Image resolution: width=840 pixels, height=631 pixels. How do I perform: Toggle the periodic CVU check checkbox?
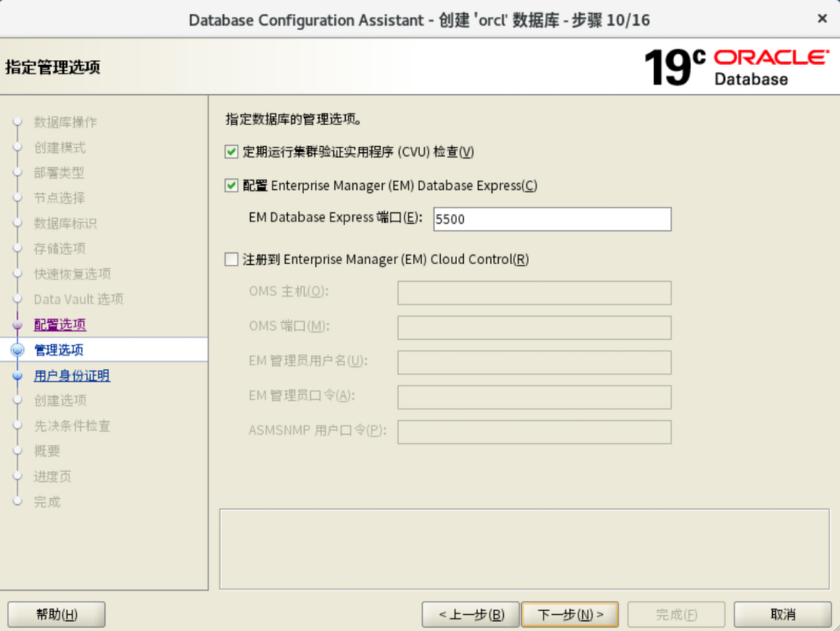(x=232, y=152)
